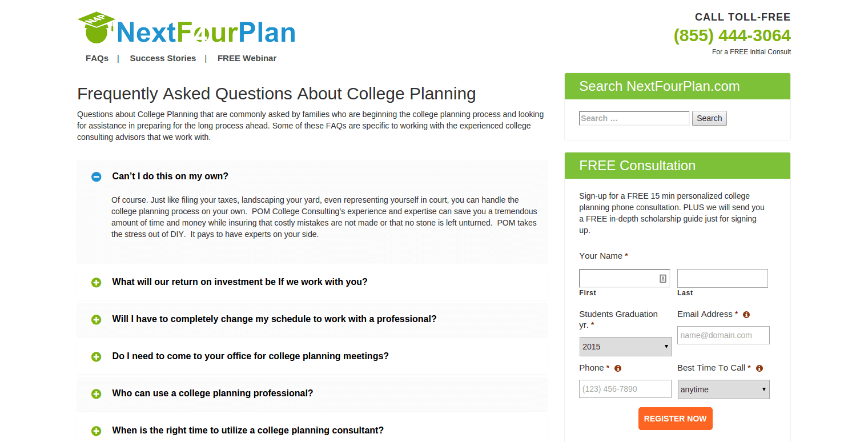
Task: Click the info icon beside Email Address
Action: click(746, 314)
